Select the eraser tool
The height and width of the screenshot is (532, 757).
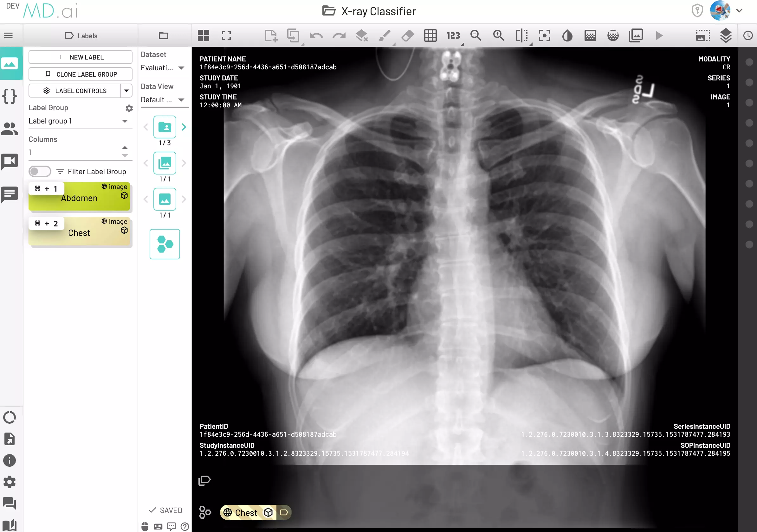[408, 35]
